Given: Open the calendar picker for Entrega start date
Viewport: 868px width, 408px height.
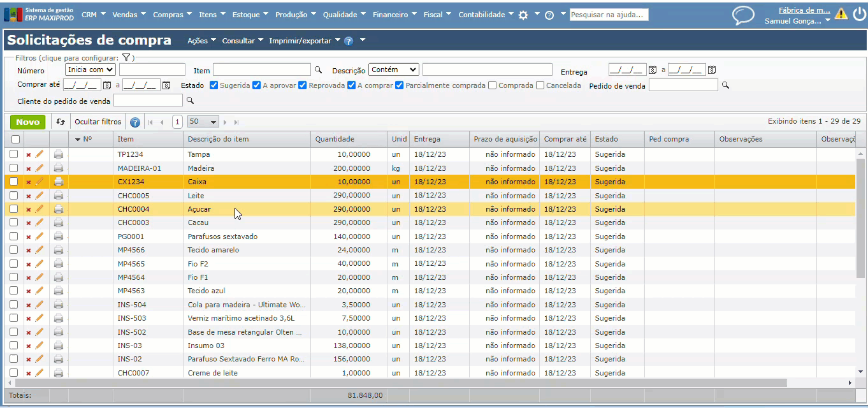Looking at the screenshot, I should pyautogui.click(x=653, y=70).
